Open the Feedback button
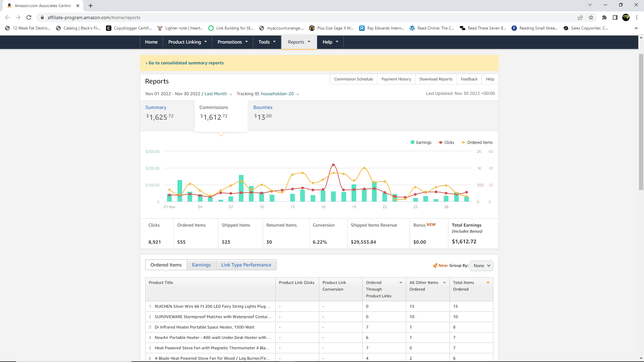This screenshot has width=644, height=362. point(469,79)
